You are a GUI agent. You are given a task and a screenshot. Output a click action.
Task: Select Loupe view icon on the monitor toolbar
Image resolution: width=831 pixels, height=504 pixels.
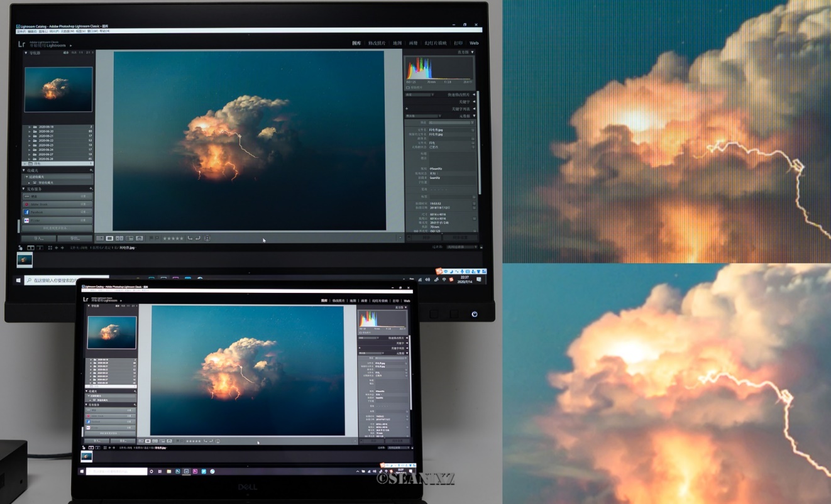[x=109, y=238]
